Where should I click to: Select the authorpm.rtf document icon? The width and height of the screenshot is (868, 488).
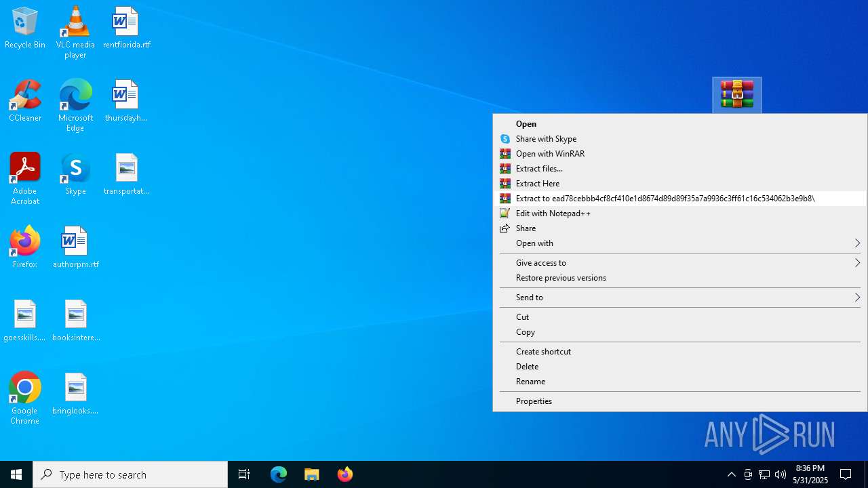pyautogui.click(x=75, y=248)
